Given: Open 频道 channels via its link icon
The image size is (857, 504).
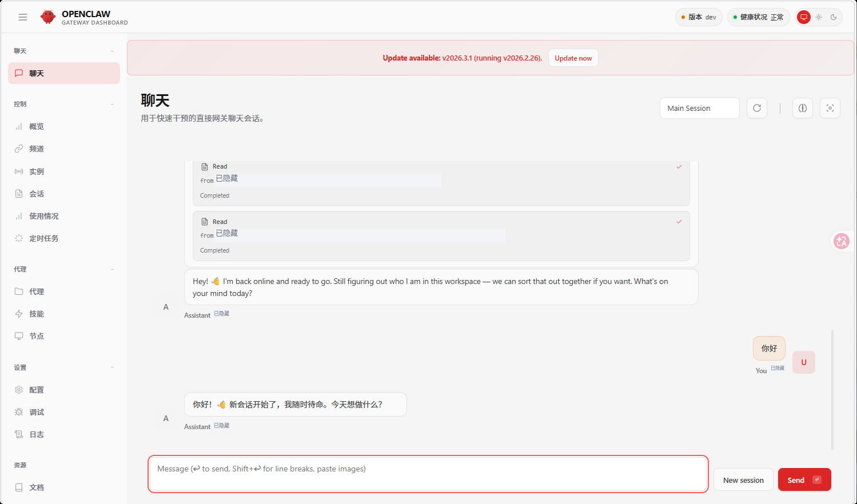Looking at the screenshot, I should [x=19, y=149].
